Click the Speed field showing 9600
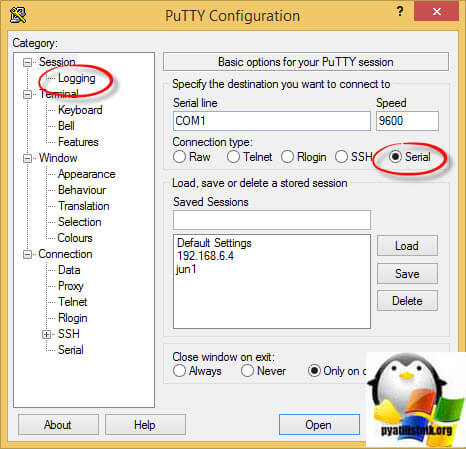Viewport: 466px width, 449px height. click(407, 121)
